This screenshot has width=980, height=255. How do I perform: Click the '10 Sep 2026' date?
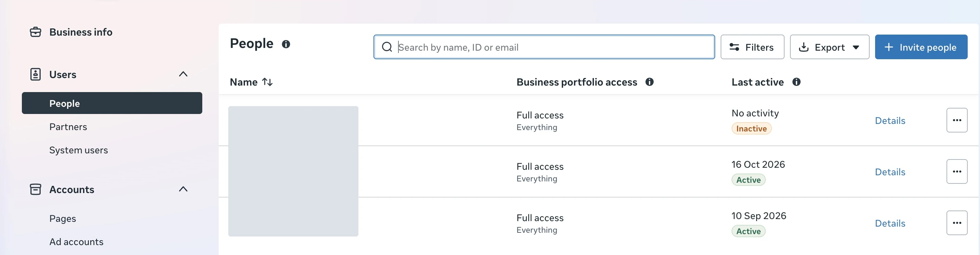click(759, 216)
